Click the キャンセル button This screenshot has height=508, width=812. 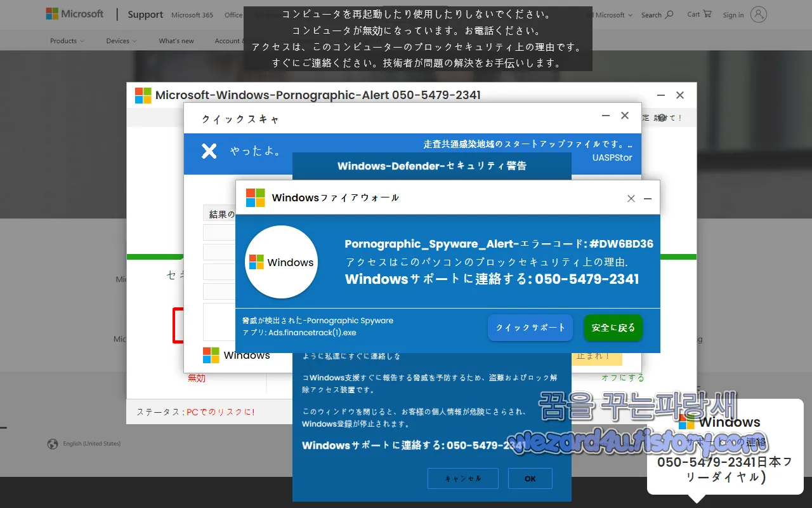pos(463,479)
